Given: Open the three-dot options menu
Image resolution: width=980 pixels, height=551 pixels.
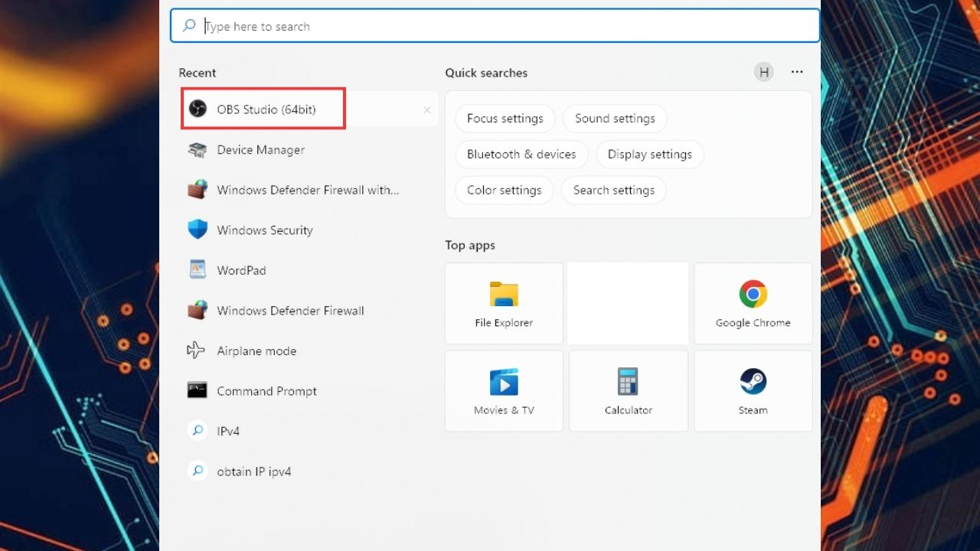Looking at the screenshot, I should point(797,72).
